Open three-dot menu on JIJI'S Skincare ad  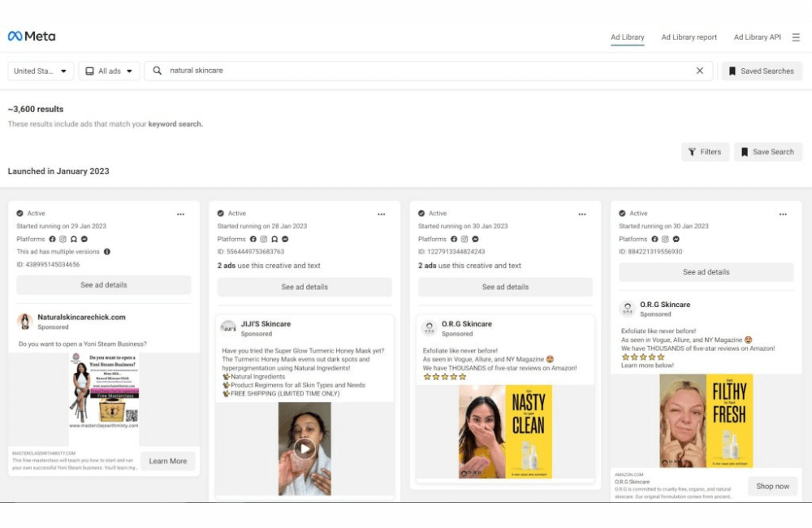[x=381, y=214]
